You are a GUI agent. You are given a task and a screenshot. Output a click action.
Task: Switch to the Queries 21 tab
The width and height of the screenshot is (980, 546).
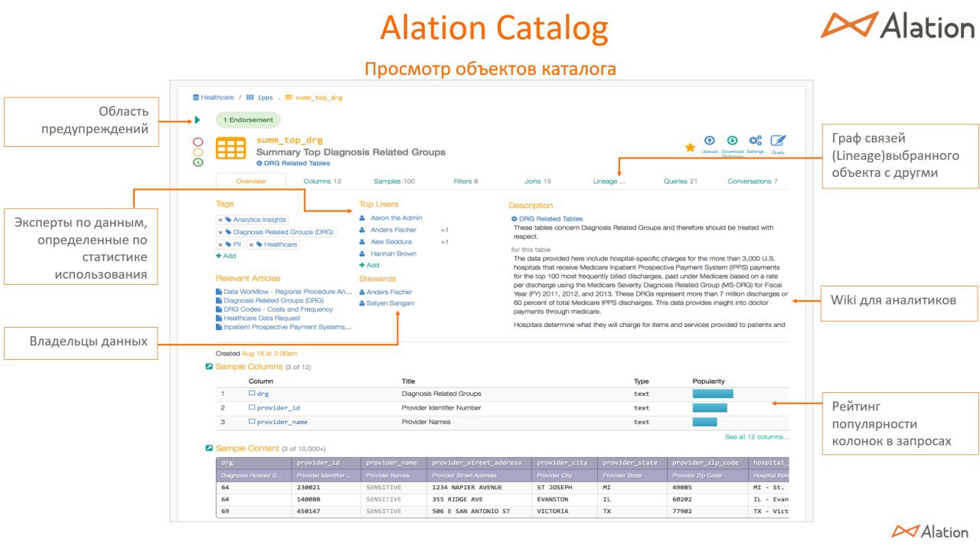[x=681, y=181]
